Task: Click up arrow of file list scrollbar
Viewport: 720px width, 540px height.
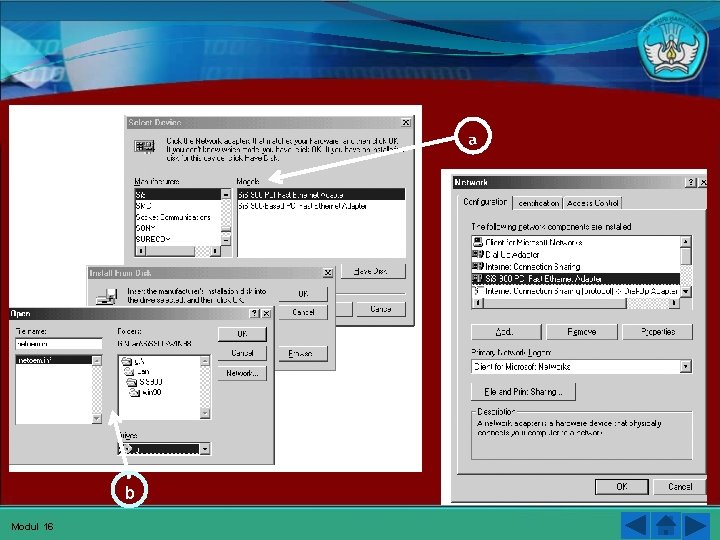Action: tap(96, 360)
